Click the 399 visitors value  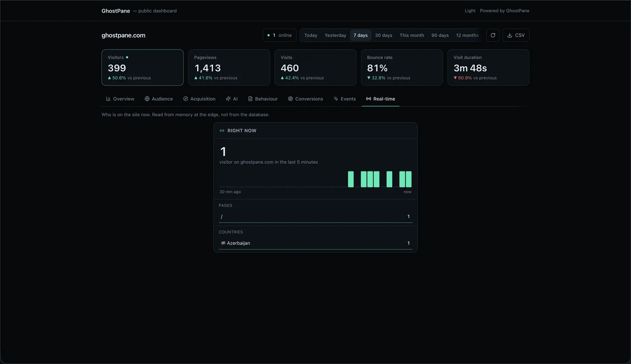[x=117, y=68]
